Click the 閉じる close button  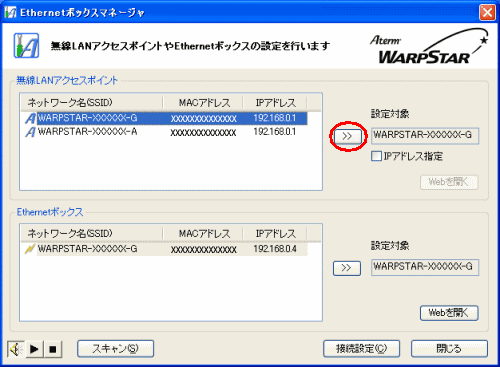pos(449,349)
